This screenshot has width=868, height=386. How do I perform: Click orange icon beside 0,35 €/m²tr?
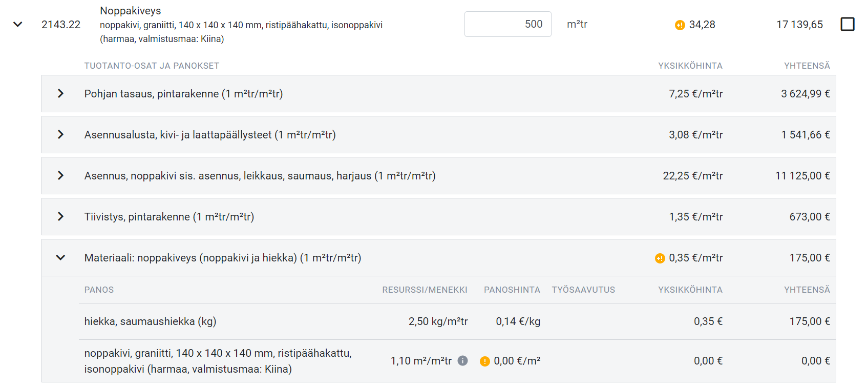(x=660, y=258)
